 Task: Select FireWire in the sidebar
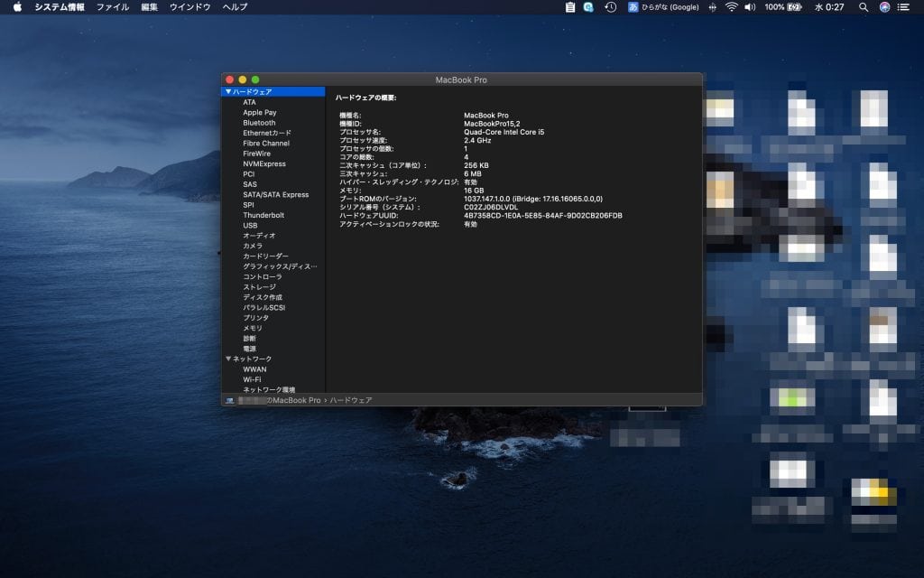[256, 154]
